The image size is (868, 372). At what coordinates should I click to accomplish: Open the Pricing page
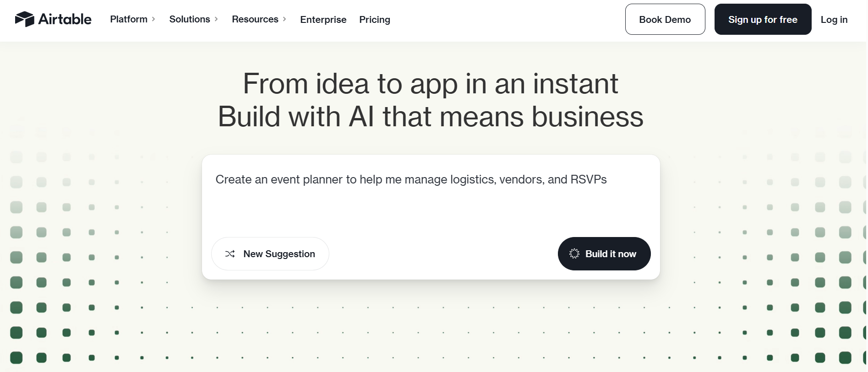click(x=375, y=20)
